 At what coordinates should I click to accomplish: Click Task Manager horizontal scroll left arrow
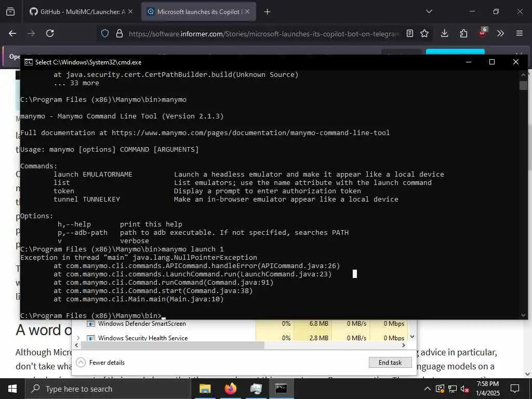(77, 345)
